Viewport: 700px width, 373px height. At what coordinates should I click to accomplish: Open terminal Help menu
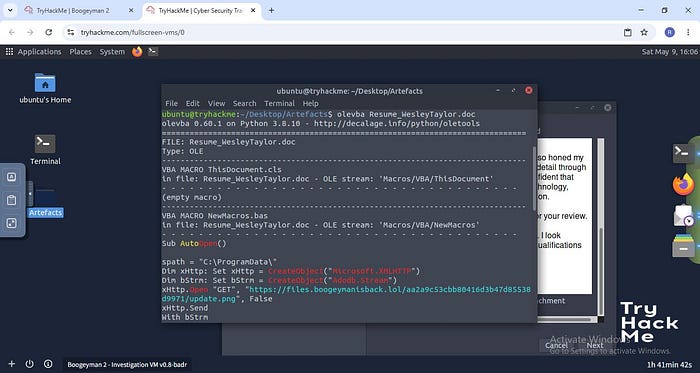[311, 103]
